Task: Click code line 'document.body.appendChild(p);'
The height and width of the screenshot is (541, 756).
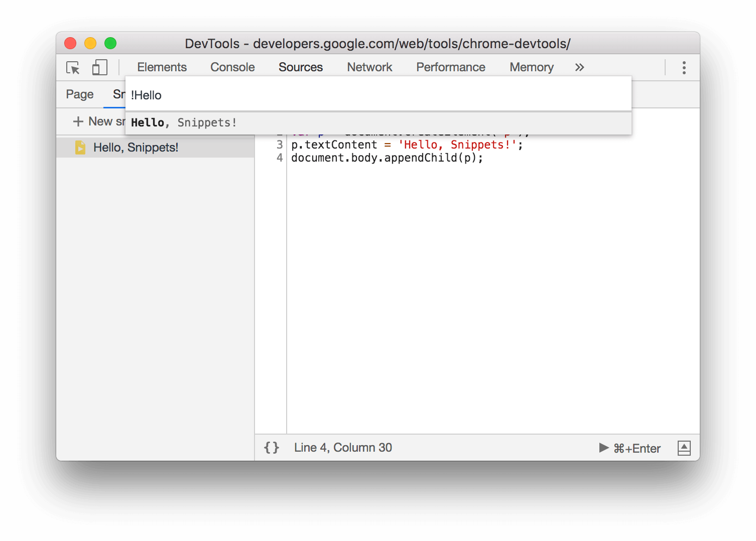Action: click(387, 158)
